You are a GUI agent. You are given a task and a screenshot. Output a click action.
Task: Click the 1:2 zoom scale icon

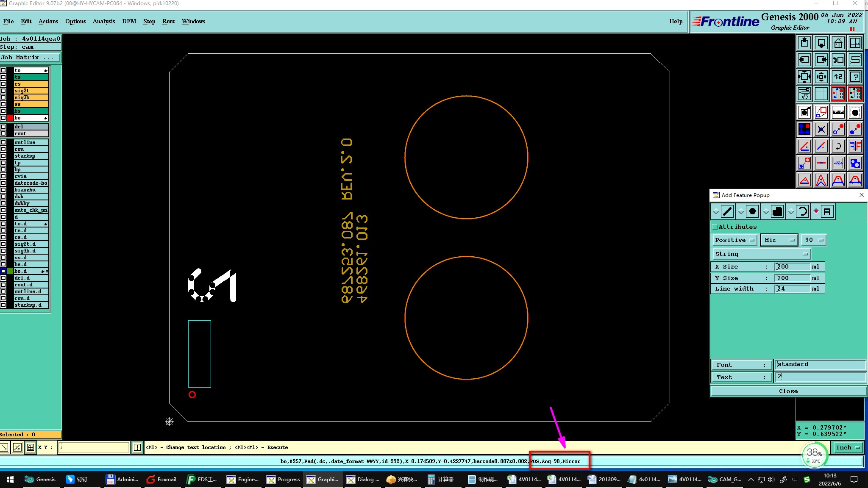click(x=838, y=77)
